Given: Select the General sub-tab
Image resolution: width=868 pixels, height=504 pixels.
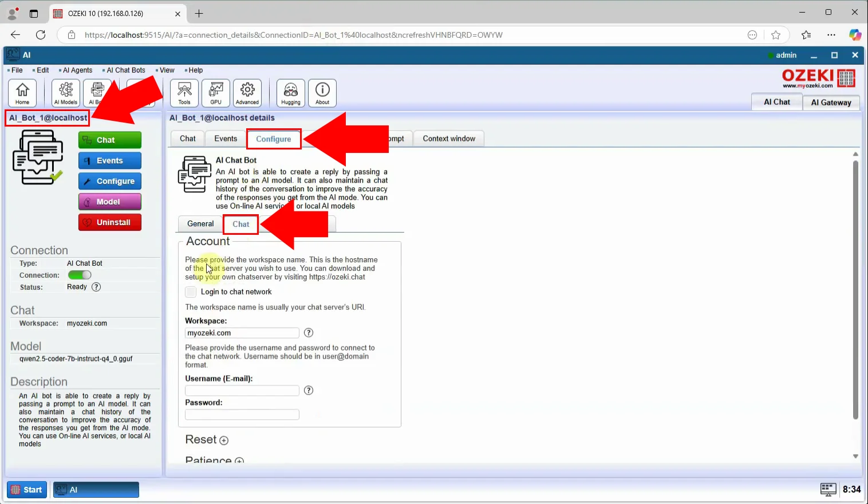Looking at the screenshot, I should (x=200, y=224).
